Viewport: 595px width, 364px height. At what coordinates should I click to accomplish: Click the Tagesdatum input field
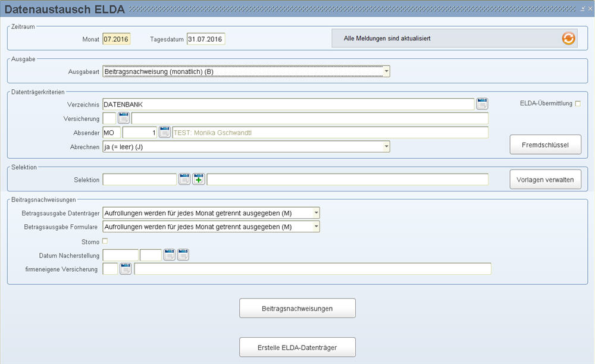[x=206, y=39]
